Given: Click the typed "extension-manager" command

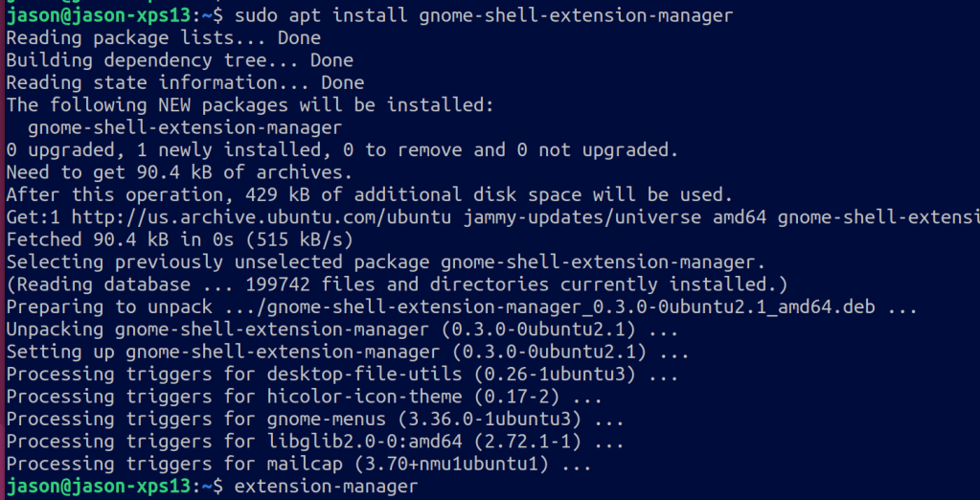Looking at the screenshot, I should [x=326, y=487].
